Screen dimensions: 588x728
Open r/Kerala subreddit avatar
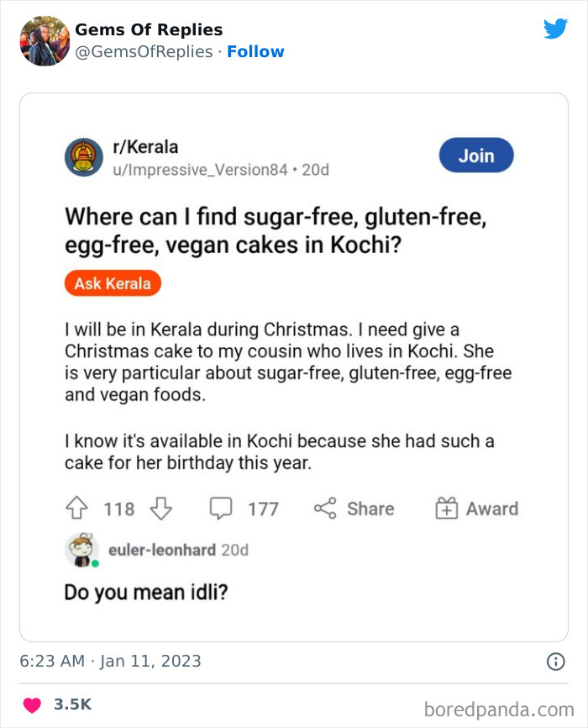click(x=83, y=157)
